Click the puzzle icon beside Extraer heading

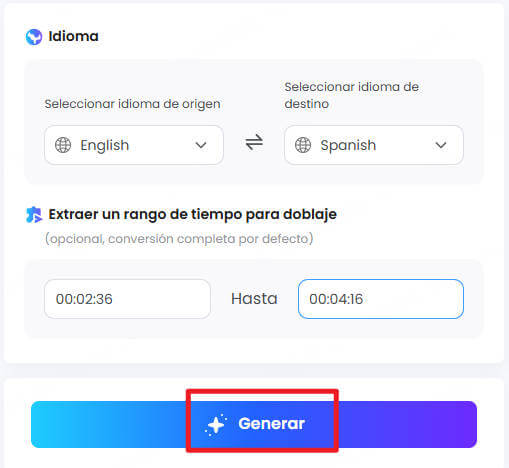tap(34, 215)
